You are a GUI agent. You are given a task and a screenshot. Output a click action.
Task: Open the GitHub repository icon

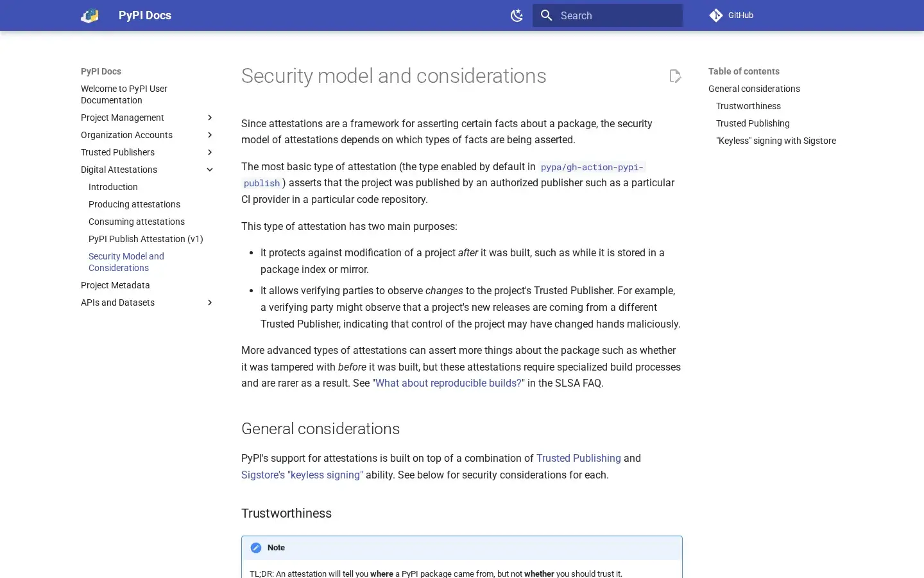click(716, 15)
